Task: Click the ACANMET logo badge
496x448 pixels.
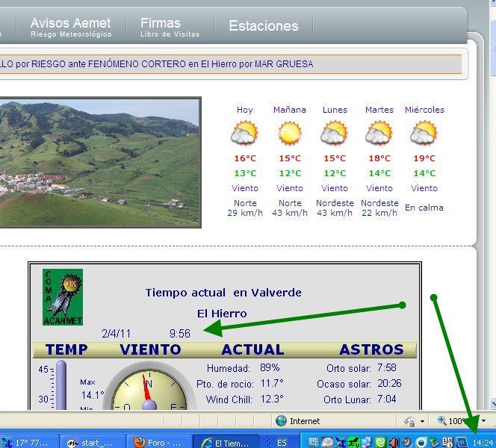Action: [x=63, y=297]
